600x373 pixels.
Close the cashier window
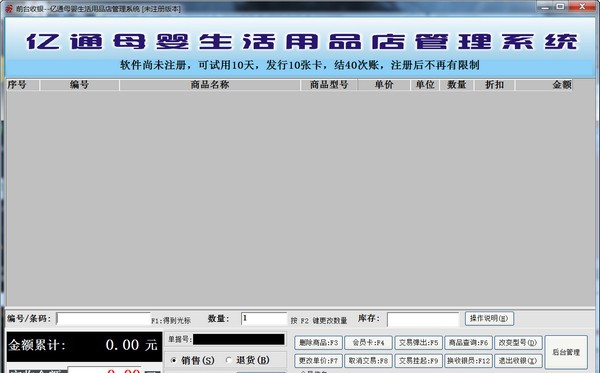point(582,7)
